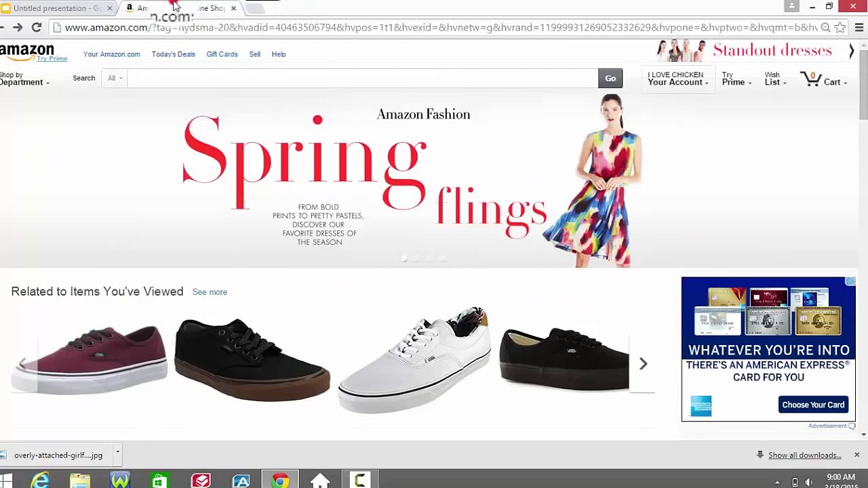The height and width of the screenshot is (488, 868).
Task: Click the Go search button
Action: [x=610, y=79]
